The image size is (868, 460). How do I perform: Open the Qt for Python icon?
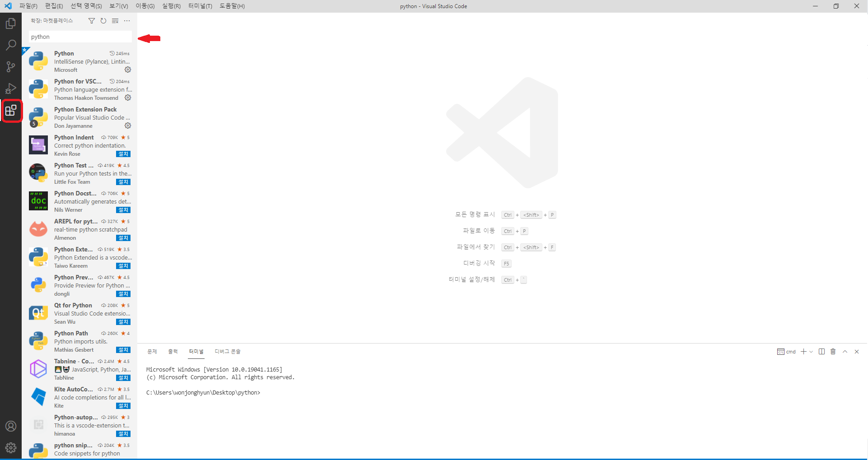pos(38,313)
